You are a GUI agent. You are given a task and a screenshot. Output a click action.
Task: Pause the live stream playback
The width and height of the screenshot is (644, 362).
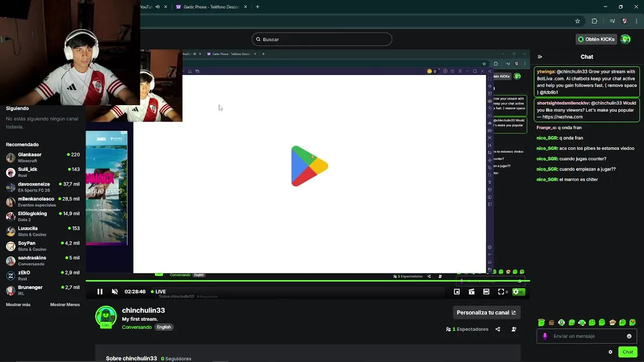100,292
